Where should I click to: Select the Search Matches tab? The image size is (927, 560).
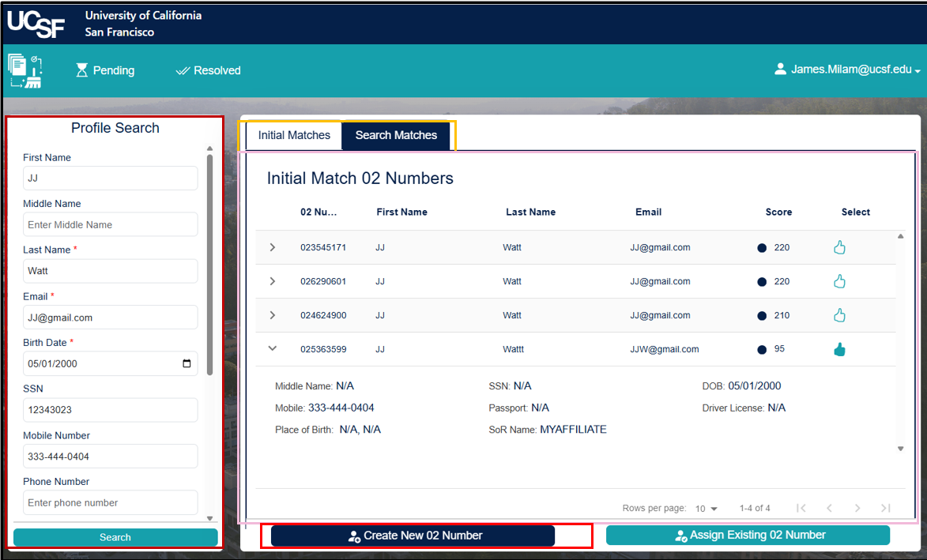click(x=396, y=135)
